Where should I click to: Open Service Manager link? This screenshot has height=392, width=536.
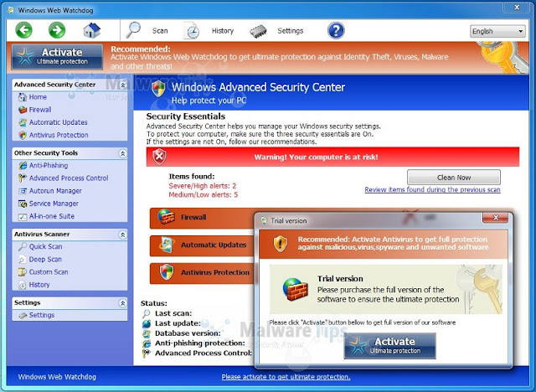pyautogui.click(x=54, y=204)
